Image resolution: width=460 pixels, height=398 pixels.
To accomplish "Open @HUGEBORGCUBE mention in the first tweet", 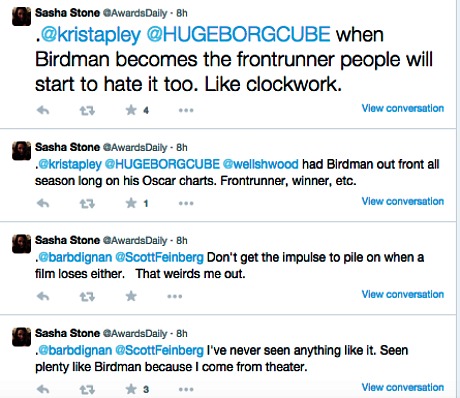I will (x=238, y=34).
